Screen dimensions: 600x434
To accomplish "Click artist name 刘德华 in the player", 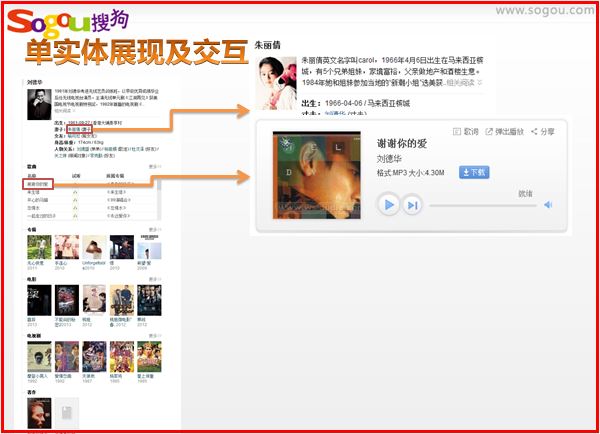I will (x=389, y=159).
